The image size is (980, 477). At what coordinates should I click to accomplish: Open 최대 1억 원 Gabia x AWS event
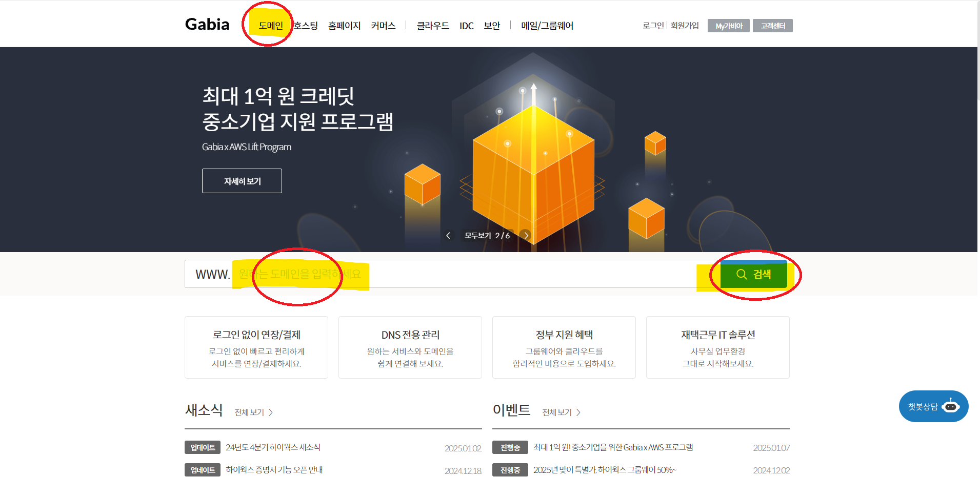pyautogui.click(x=613, y=447)
